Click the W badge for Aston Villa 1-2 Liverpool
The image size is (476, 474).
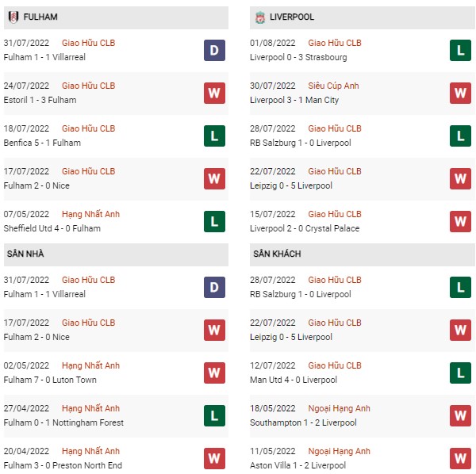click(460, 458)
